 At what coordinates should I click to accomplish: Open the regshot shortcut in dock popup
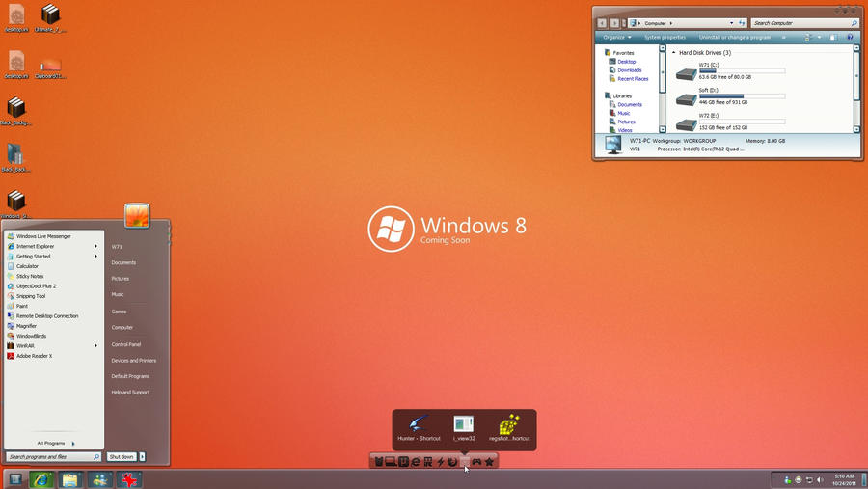click(x=509, y=429)
